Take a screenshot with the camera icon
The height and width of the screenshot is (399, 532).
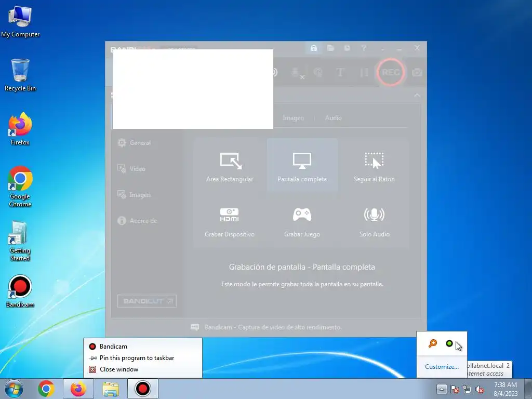click(417, 72)
